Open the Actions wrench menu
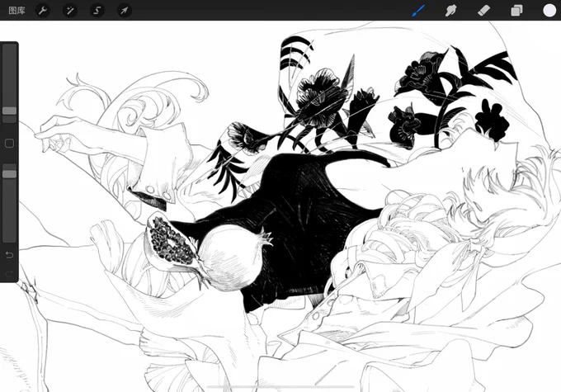Viewport: 561px width, 392px height. pyautogui.click(x=43, y=11)
